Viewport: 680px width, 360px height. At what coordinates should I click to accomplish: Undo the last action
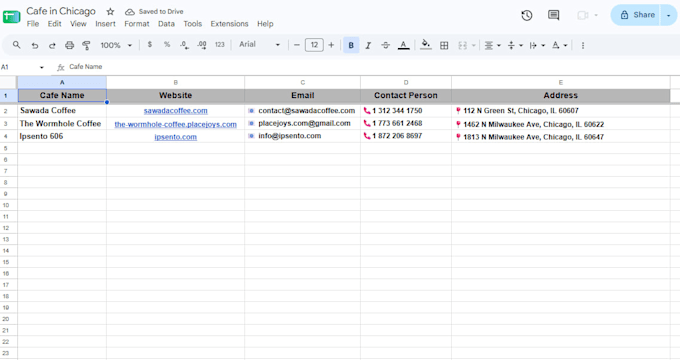(35, 45)
